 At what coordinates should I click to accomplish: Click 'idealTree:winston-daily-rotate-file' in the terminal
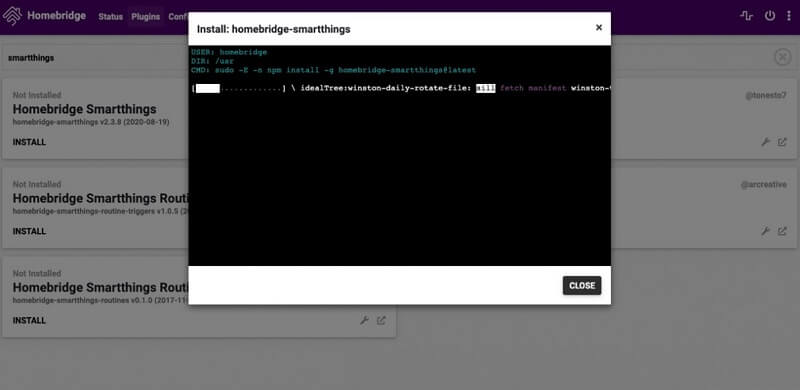tap(386, 88)
